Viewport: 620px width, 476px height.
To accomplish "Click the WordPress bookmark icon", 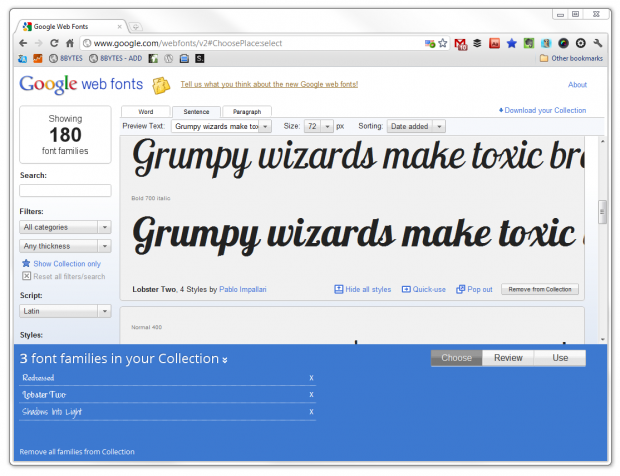I will tap(169, 59).
